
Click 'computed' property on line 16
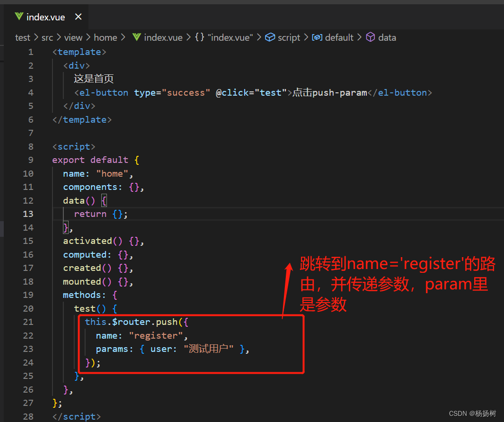(85, 255)
